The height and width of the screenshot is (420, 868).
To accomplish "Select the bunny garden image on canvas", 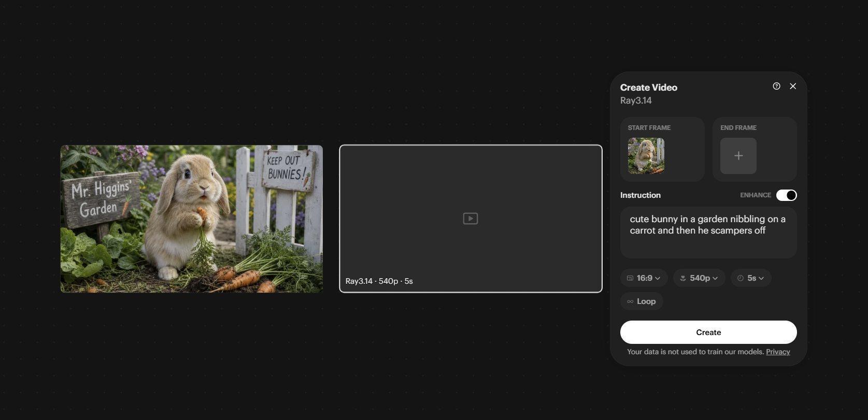I will pos(192,219).
